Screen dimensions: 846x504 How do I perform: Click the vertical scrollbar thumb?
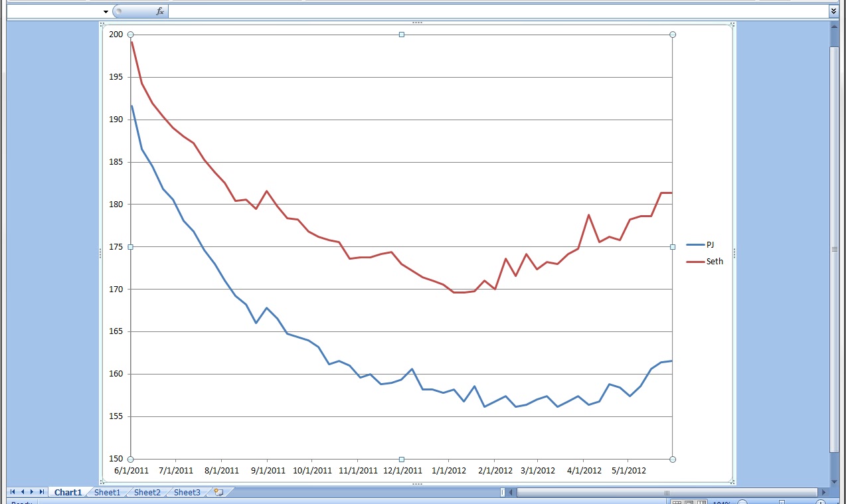click(834, 249)
